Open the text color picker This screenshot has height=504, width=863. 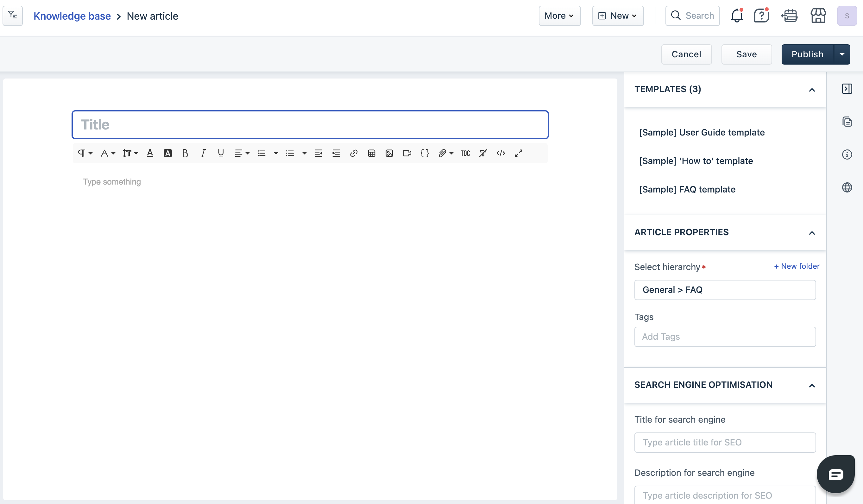(x=150, y=153)
